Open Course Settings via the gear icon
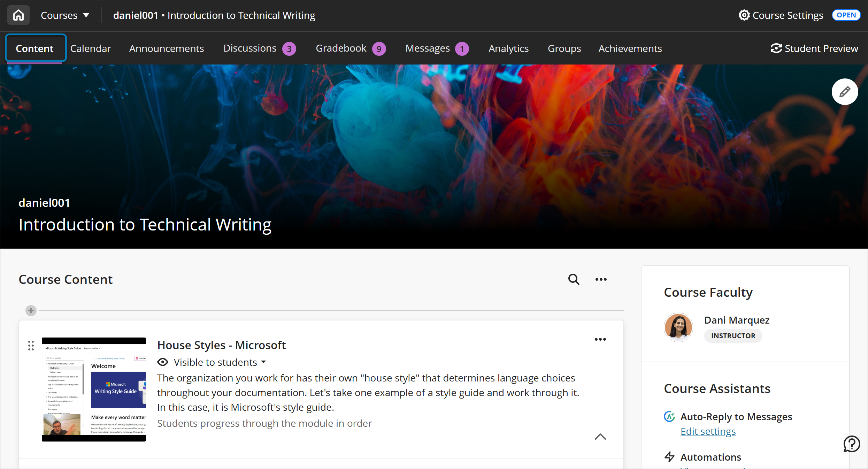 point(744,15)
